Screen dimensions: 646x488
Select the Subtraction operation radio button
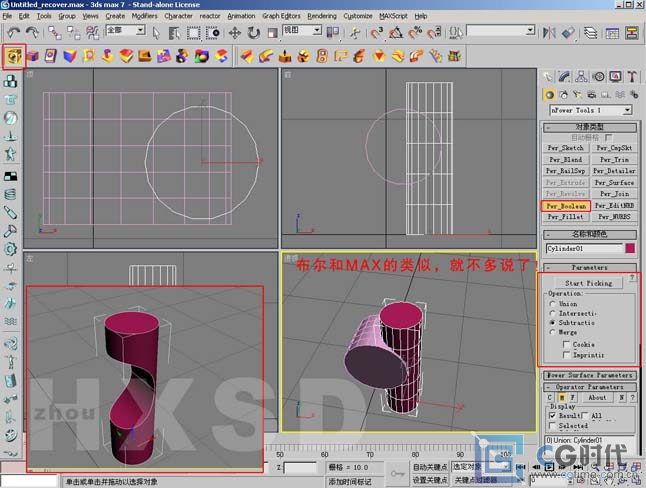552,323
